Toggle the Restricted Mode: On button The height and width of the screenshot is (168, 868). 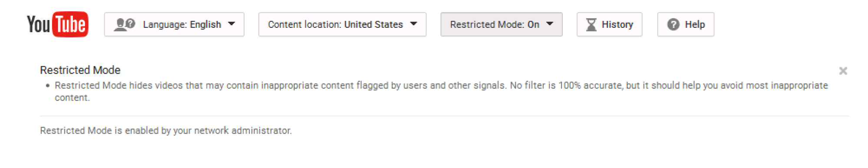[x=502, y=24]
